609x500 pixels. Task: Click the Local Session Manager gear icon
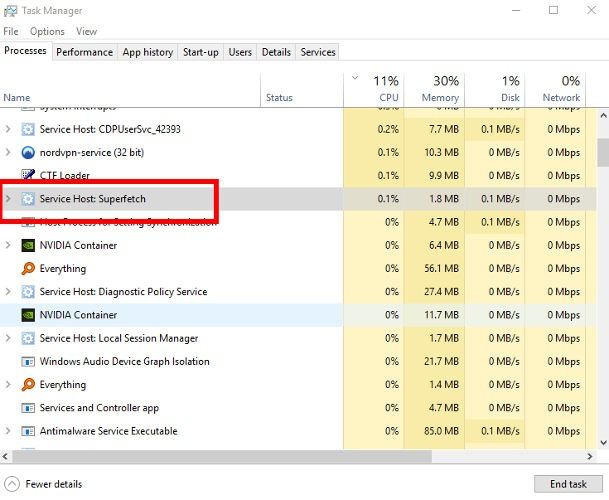tap(28, 338)
